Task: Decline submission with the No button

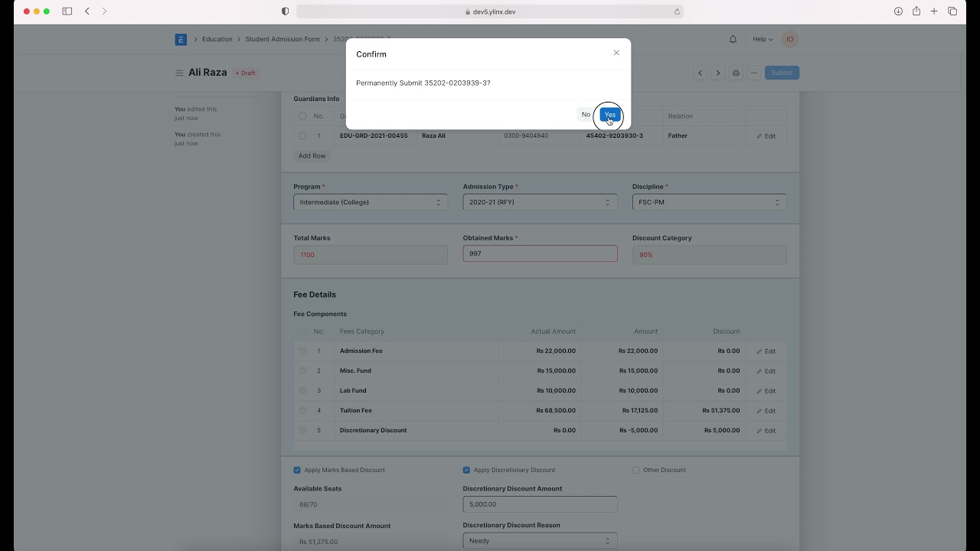Action: pos(586,115)
